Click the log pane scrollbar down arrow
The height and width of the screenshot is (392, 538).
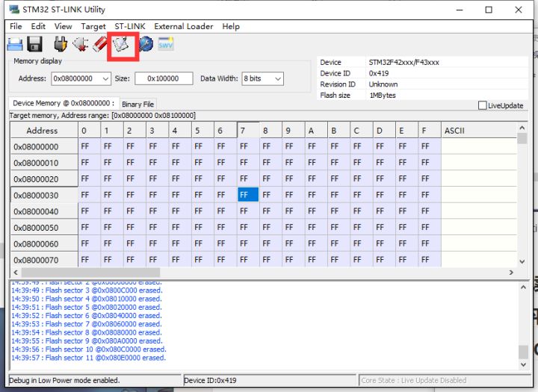click(523, 364)
